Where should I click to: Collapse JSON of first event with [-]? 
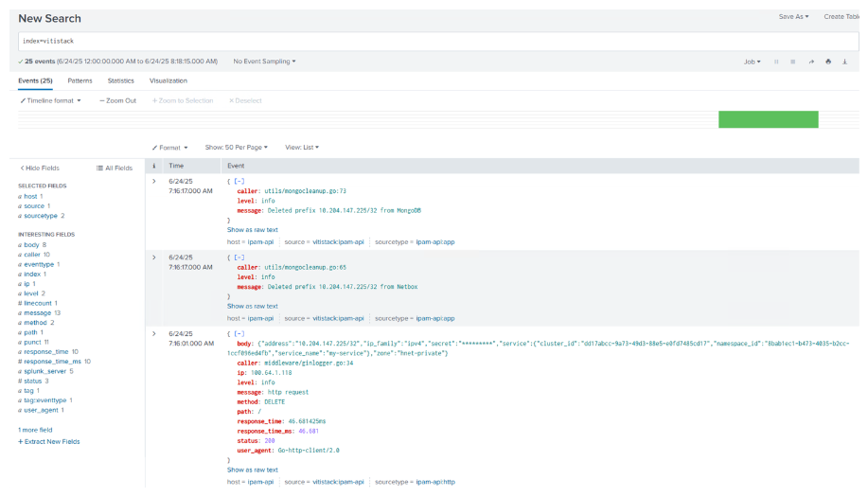tap(238, 180)
